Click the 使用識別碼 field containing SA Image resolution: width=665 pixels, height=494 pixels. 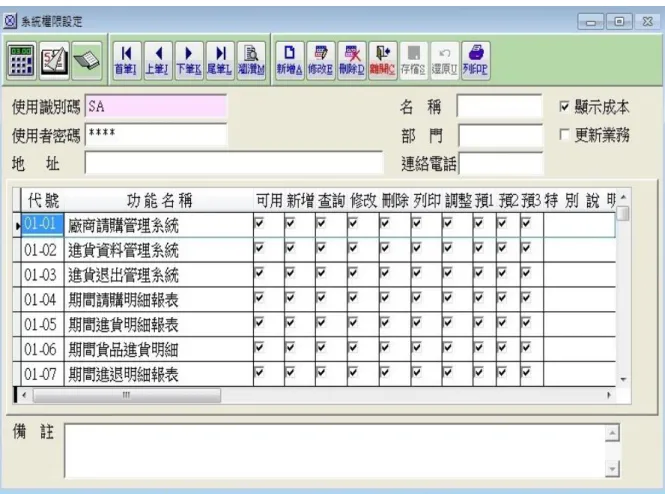coord(156,106)
